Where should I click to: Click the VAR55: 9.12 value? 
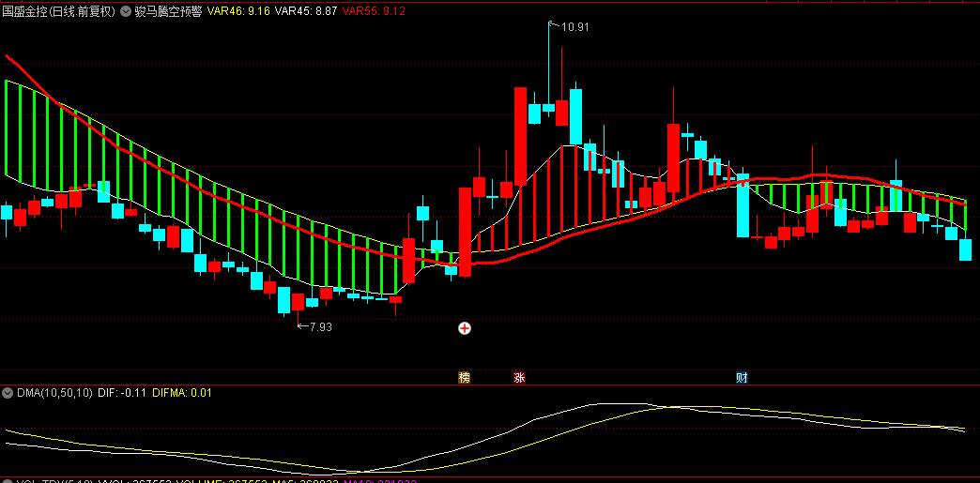tap(375, 11)
